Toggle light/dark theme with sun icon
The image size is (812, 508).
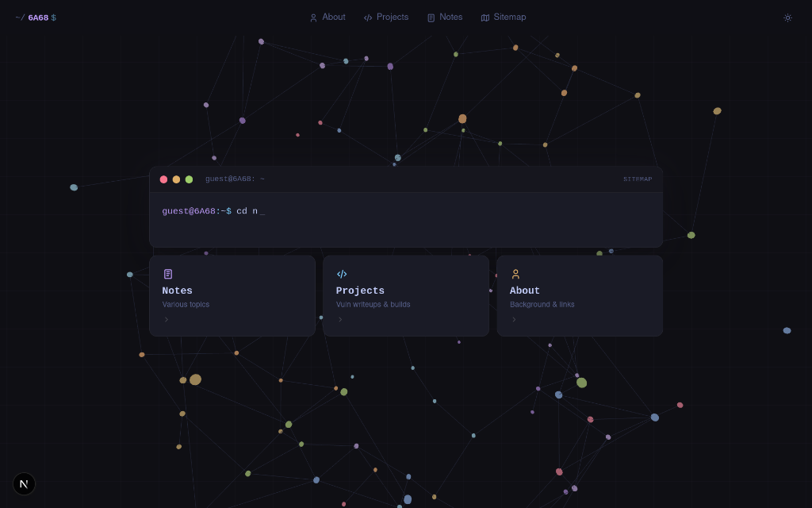coord(787,17)
